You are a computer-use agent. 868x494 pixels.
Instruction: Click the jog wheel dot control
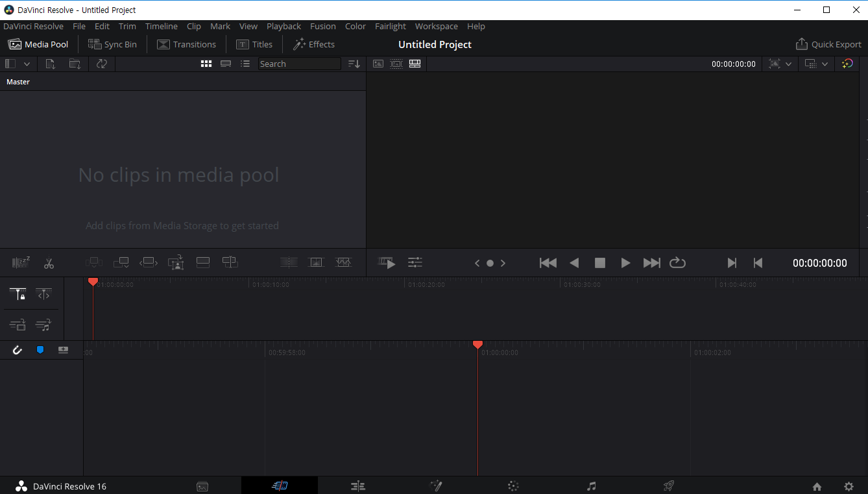tap(490, 263)
